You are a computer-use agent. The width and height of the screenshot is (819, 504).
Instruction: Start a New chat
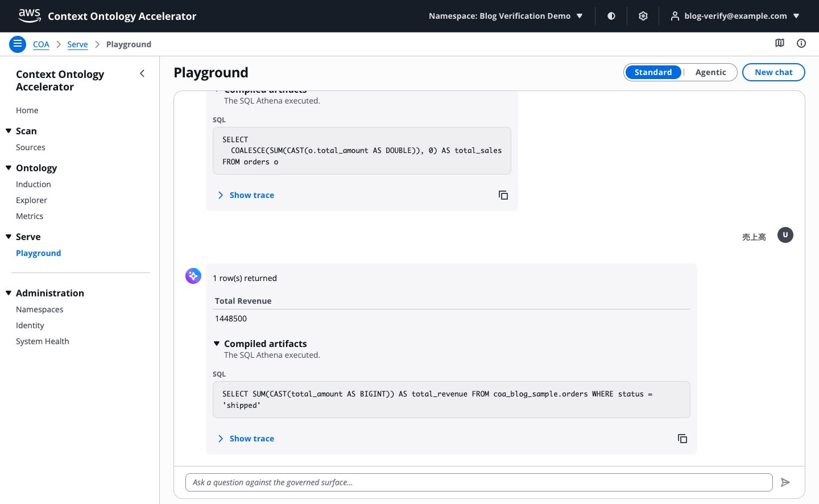point(773,72)
